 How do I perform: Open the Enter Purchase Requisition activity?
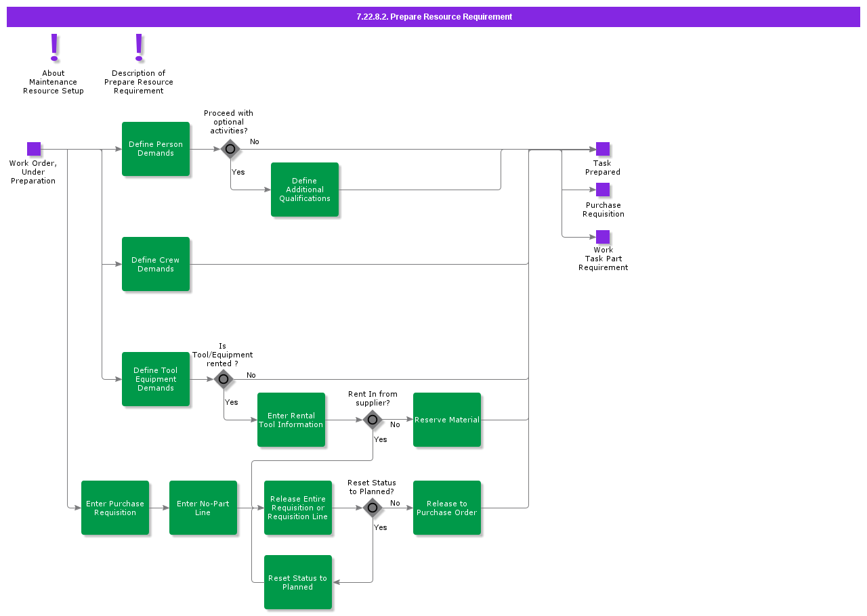pyautogui.click(x=115, y=508)
